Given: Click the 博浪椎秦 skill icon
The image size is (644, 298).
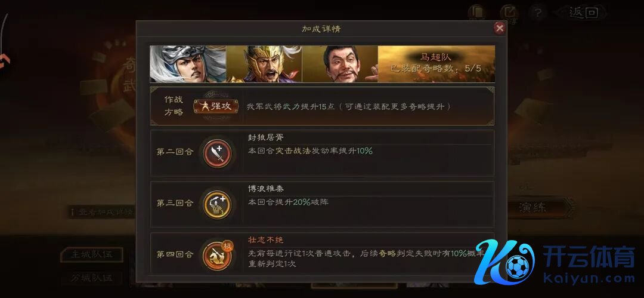Looking at the screenshot, I should click(x=218, y=204).
